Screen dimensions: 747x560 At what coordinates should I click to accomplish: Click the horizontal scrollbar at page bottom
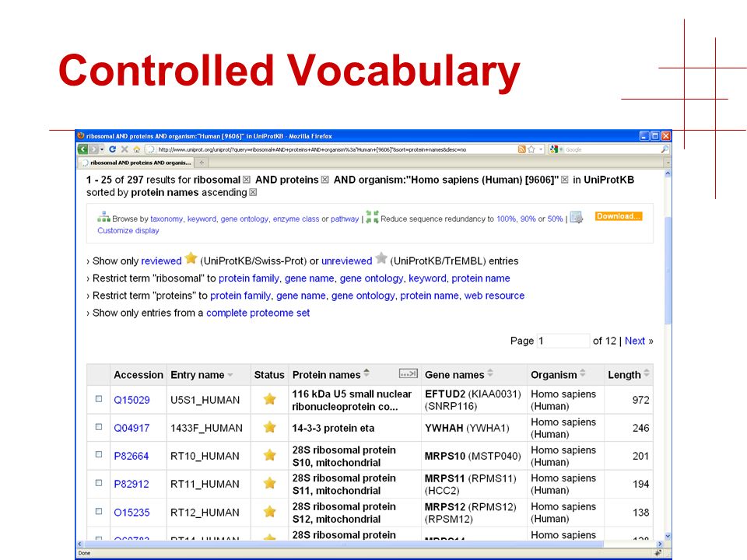coord(343,544)
